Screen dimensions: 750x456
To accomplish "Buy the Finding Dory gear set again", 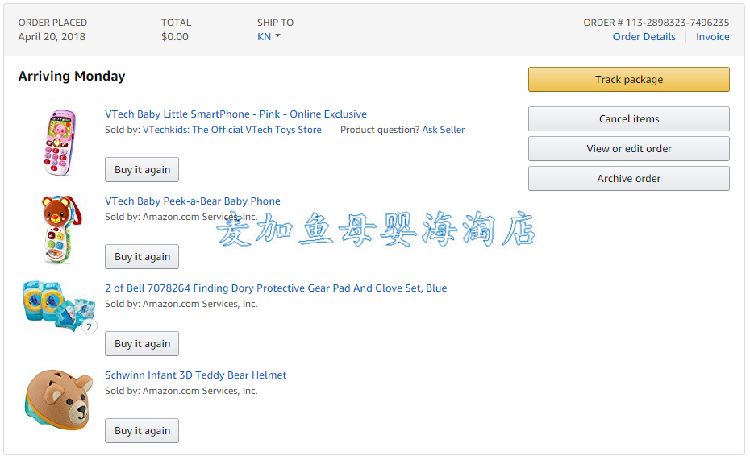I will point(142,344).
